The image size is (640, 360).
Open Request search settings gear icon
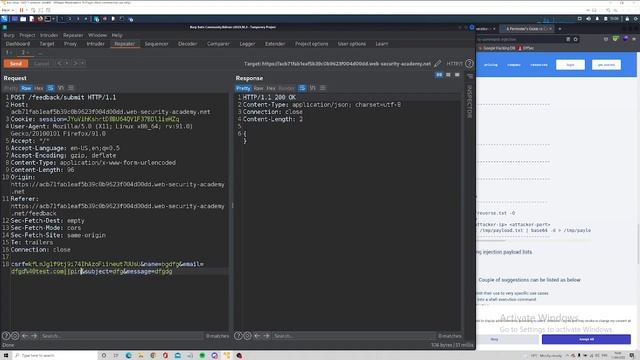tap(15, 336)
